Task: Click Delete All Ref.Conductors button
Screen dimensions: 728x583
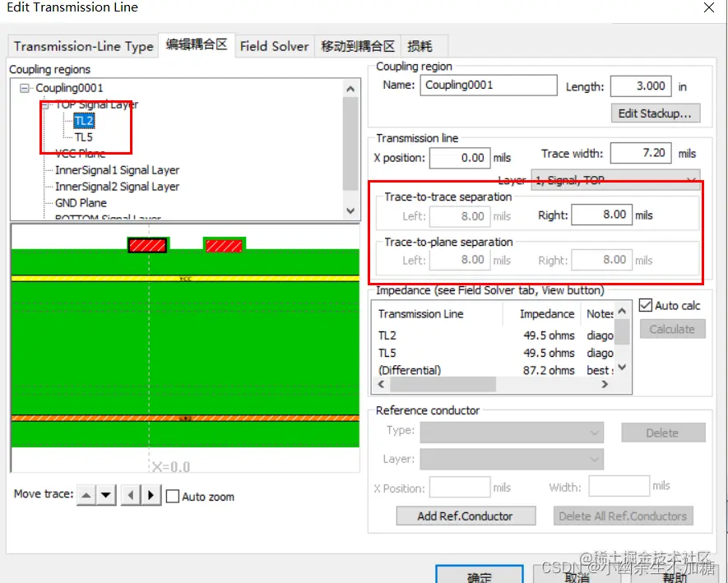Action: [x=623, y=516]
